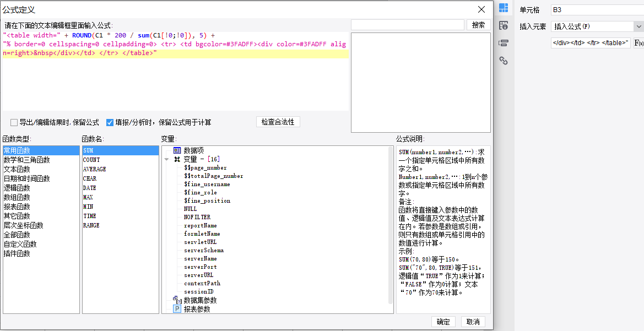Image resolution: width=644 pixels, height=331 pixels.
Task: Select $$totalPage_number variable
Action: pos(214,176)
